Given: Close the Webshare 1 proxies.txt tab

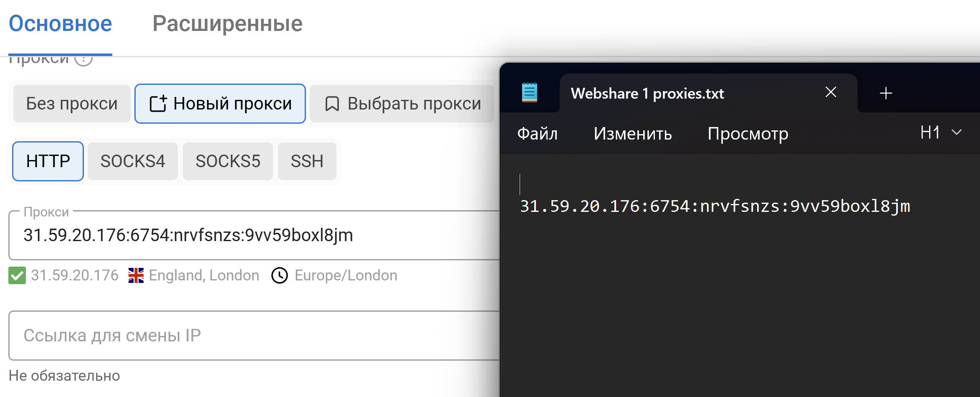Looking at the screenshot, I should point(831,92).
